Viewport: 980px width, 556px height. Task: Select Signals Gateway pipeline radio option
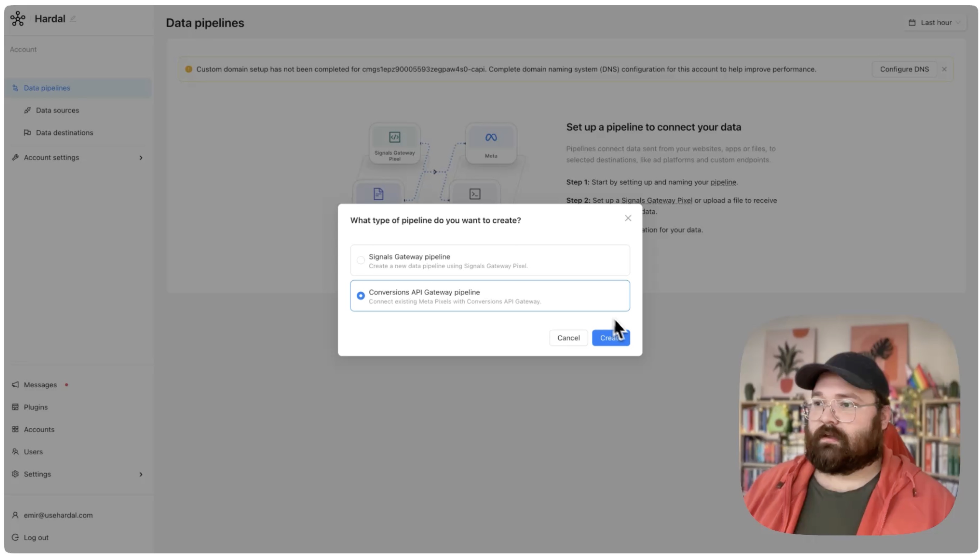click(x=360, y=260)
